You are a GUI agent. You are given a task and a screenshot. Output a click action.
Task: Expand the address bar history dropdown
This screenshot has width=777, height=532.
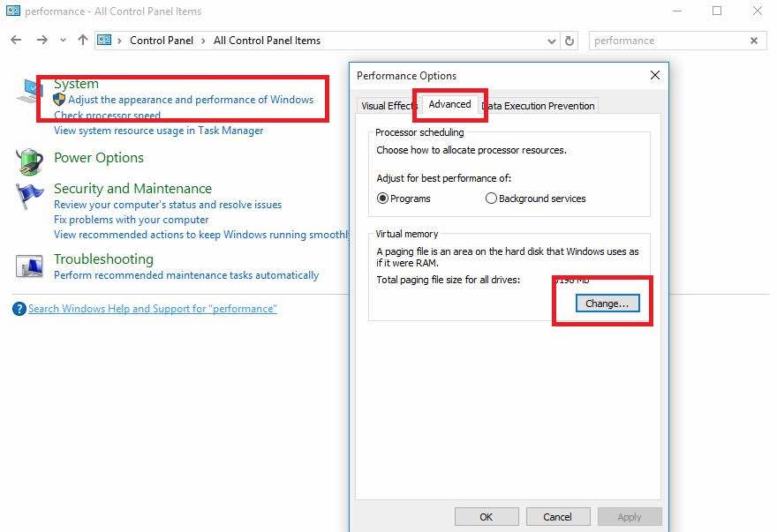pos(552,41)
